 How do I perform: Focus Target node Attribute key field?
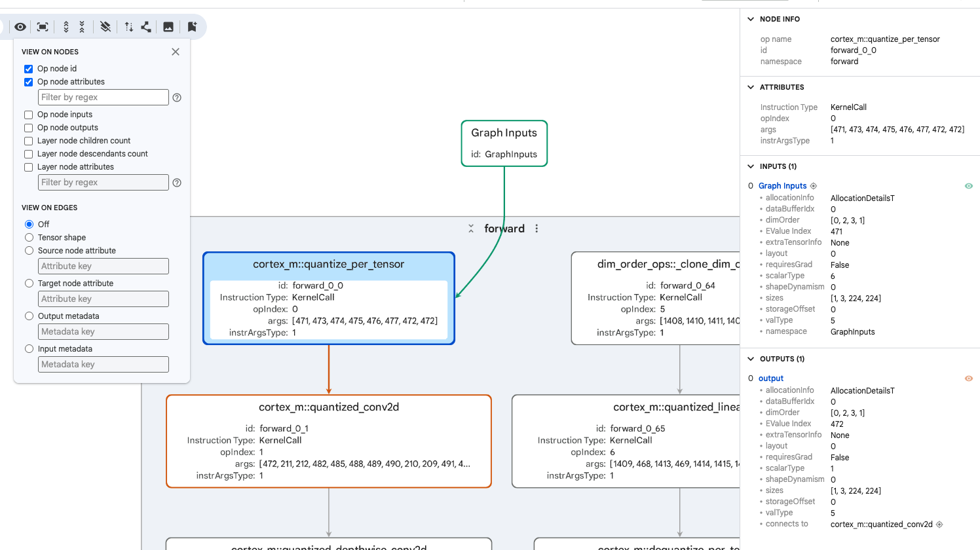(x=104, y=299)
